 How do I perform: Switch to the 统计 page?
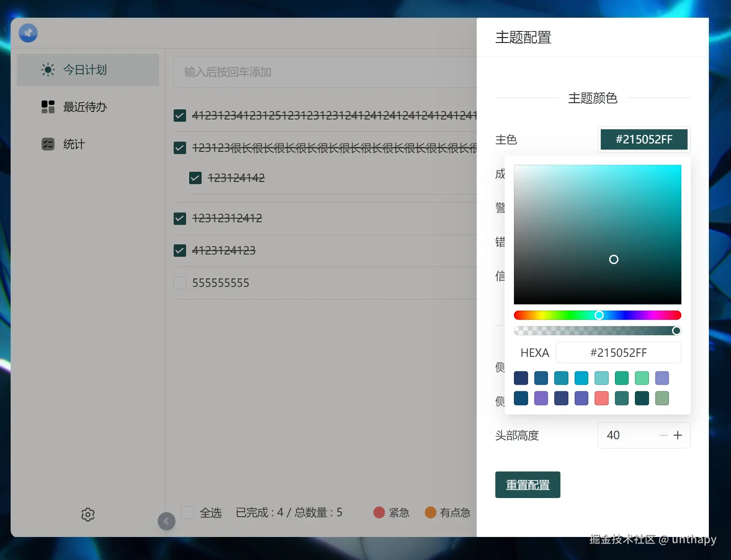(88, 144)
